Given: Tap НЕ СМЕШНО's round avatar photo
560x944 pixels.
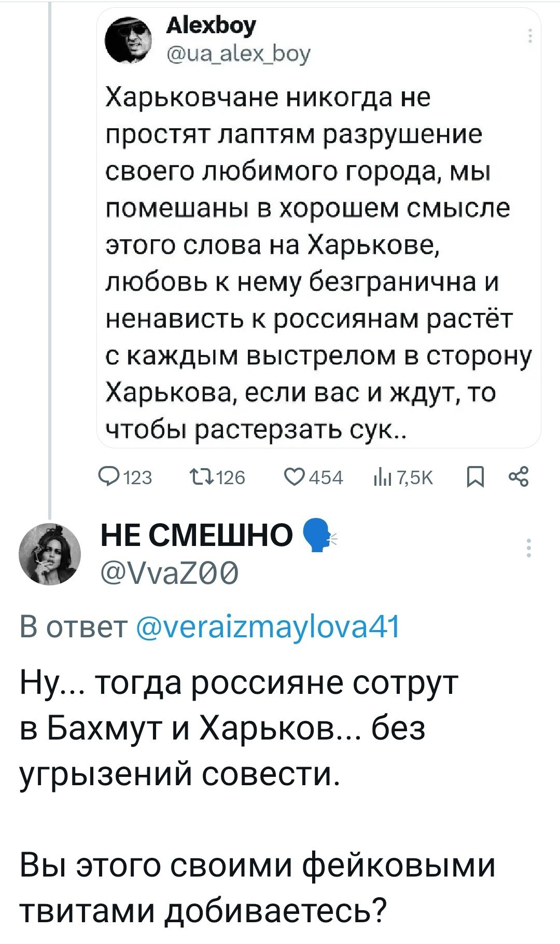Looking at the screenshot, I should pos(50,554).
